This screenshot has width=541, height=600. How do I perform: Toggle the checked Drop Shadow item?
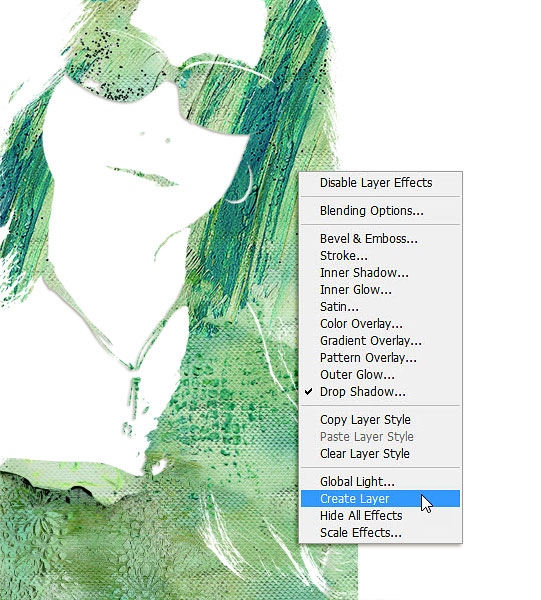(380, 392)
